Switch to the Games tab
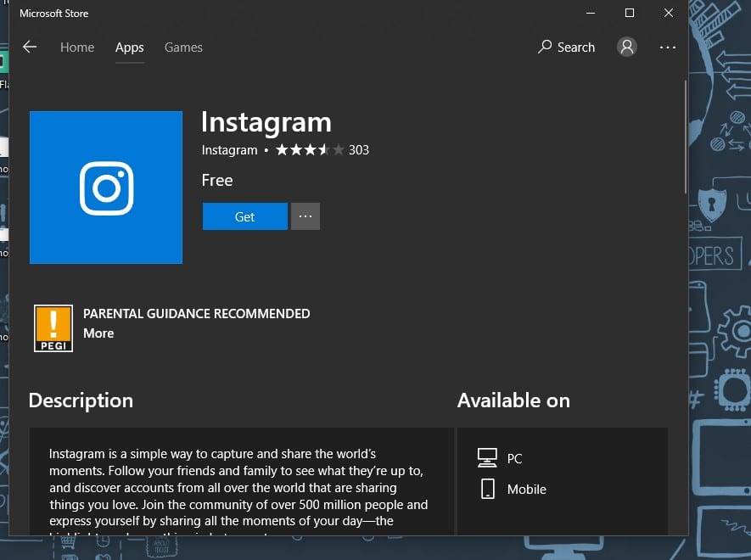Viewport: 751px width, 560px height. (183, 48)
